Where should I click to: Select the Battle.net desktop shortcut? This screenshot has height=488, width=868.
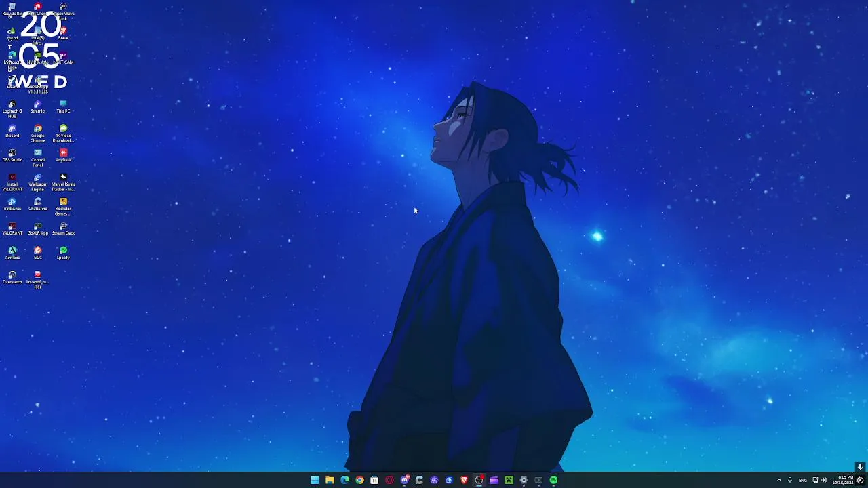(12, 205)
